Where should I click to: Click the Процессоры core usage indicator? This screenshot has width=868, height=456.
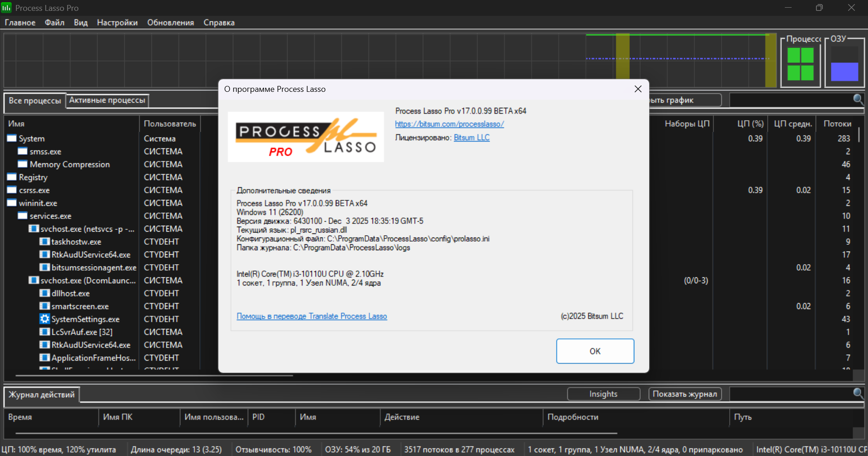(801, 64)
